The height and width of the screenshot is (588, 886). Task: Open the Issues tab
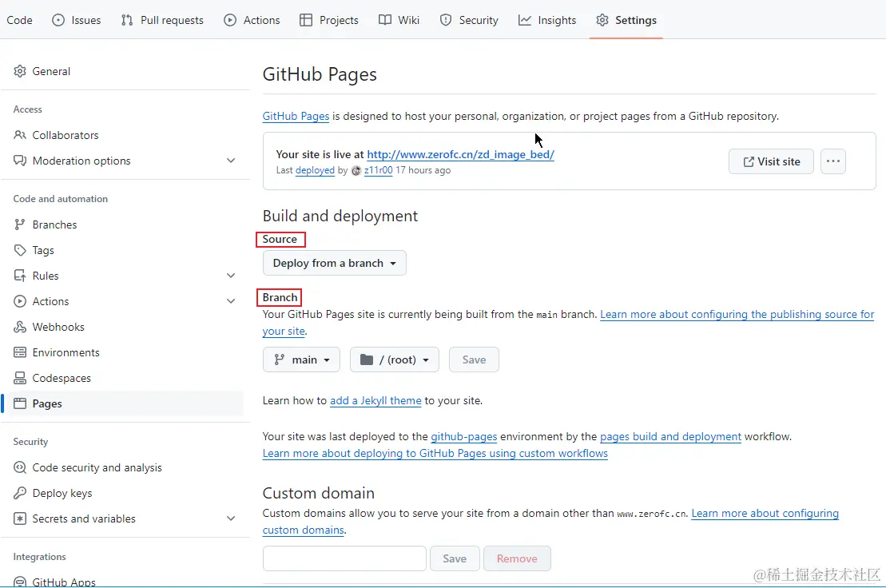(76, 20)
